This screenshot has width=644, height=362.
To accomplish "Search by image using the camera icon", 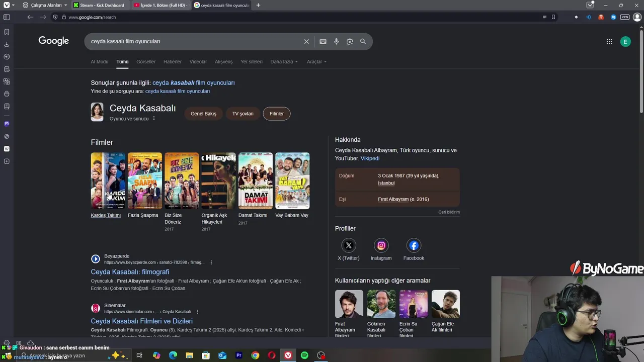I will 350,42.
